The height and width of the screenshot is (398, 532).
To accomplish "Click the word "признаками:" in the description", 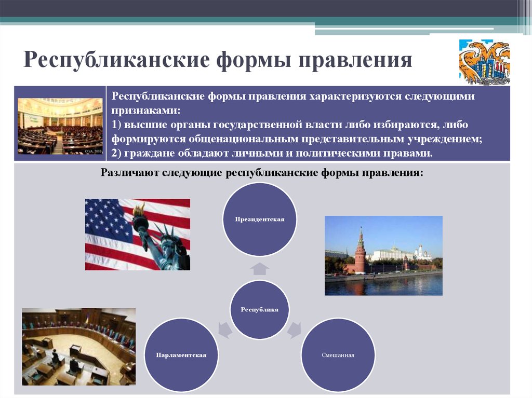I will click(146, 111).
